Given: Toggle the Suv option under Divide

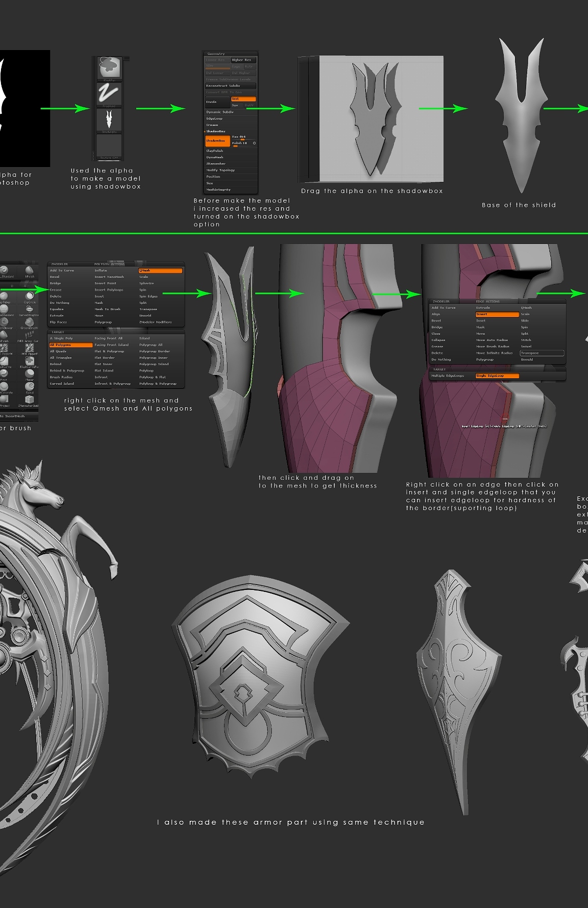Looking at the screenshot, I should (x=237, y=105).
